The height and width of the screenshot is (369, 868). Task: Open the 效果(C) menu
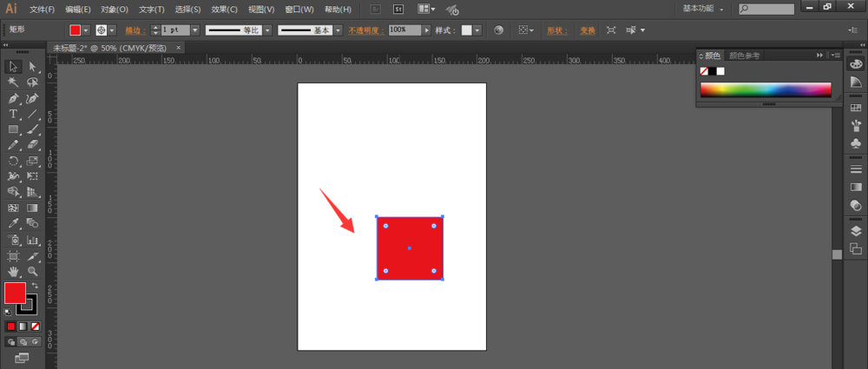[224, 10]
